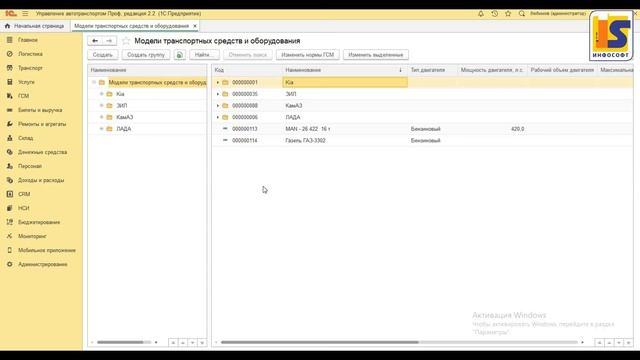
Task: Select КамАЗ folder in left tree
Action: 124,117
